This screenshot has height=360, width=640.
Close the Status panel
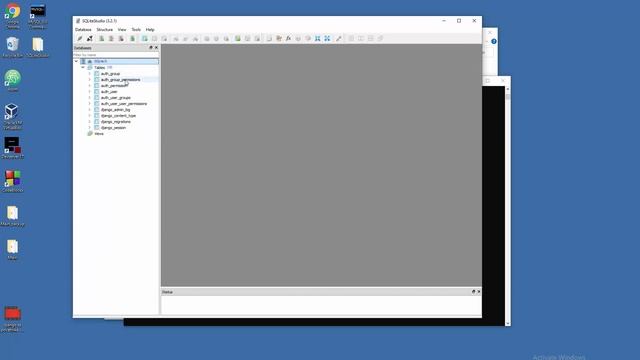pyautogui.click(x=479, y=292)
